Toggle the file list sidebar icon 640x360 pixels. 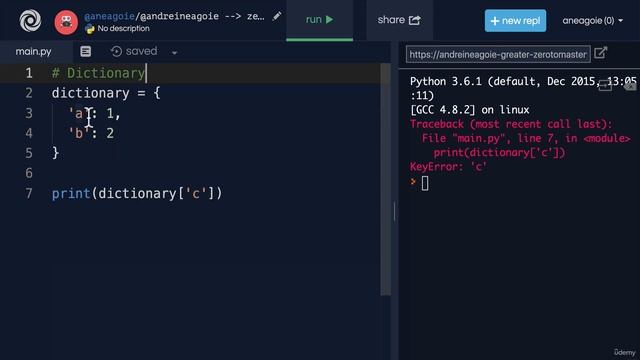coord(85,51)
